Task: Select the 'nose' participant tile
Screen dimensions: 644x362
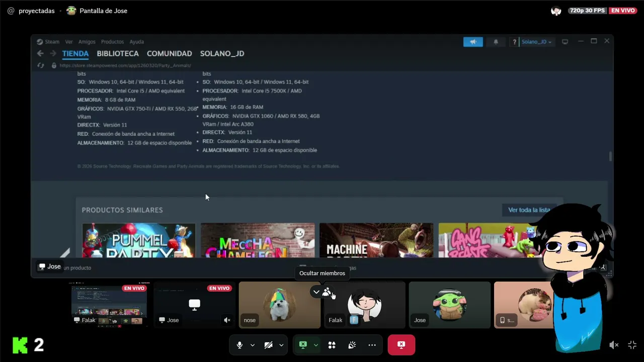Action: tap(279, 305)
